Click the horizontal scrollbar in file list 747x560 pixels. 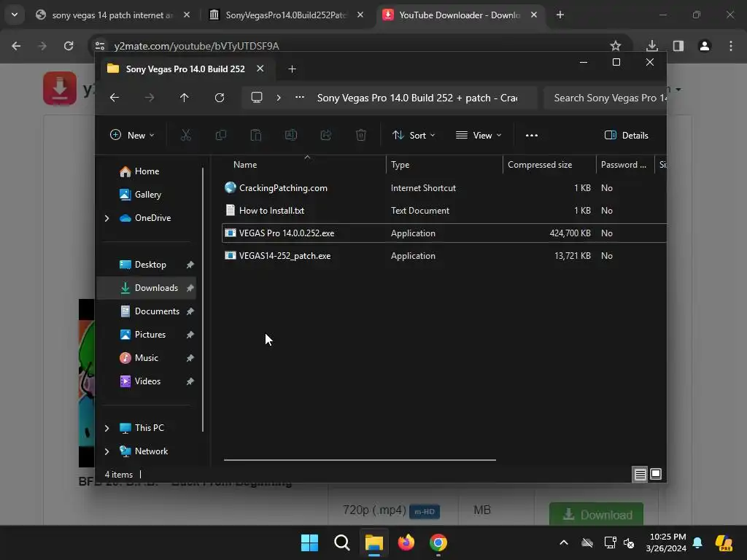pos(360,460)
